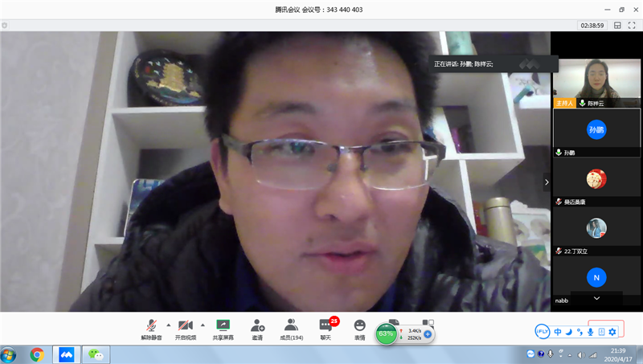Select 陈祥云 host video thumbnail
This screenshot has width=643, height=364.
point(596,80)
